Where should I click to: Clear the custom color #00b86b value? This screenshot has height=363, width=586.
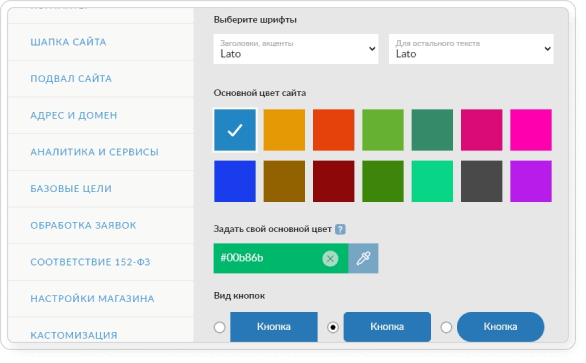(x=330, y=258)
